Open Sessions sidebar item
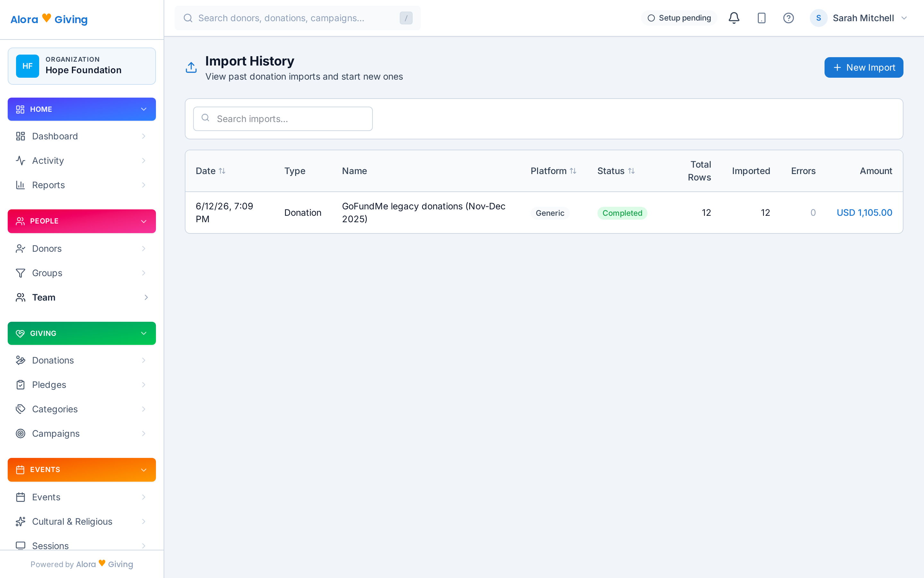 [82, 545]
